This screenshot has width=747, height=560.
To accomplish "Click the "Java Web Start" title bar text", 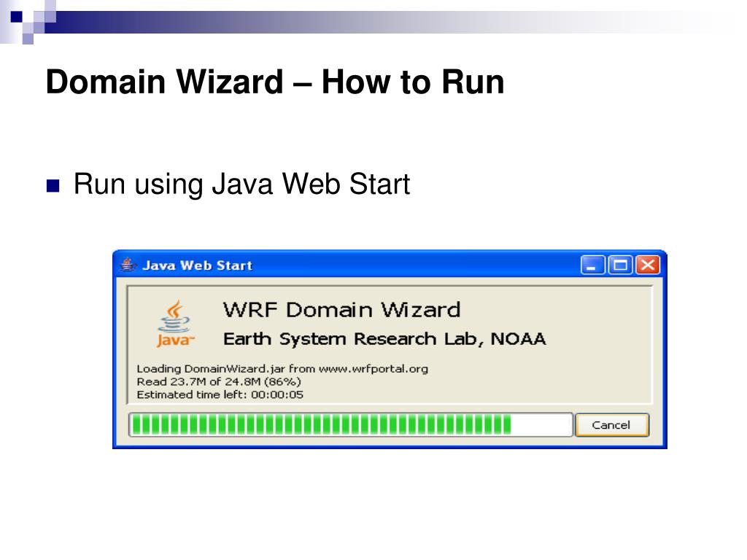I will tap(197, 265).
